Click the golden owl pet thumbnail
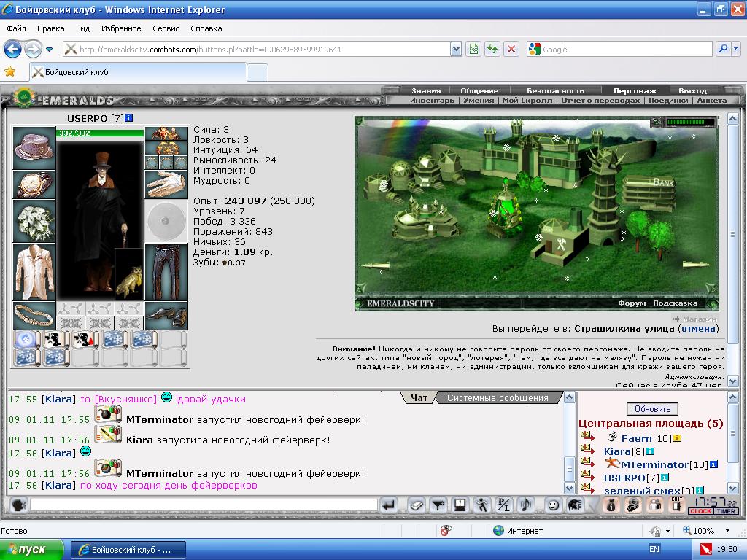Image resolution: width=747 pixels, height=560 pixels. 129,274
